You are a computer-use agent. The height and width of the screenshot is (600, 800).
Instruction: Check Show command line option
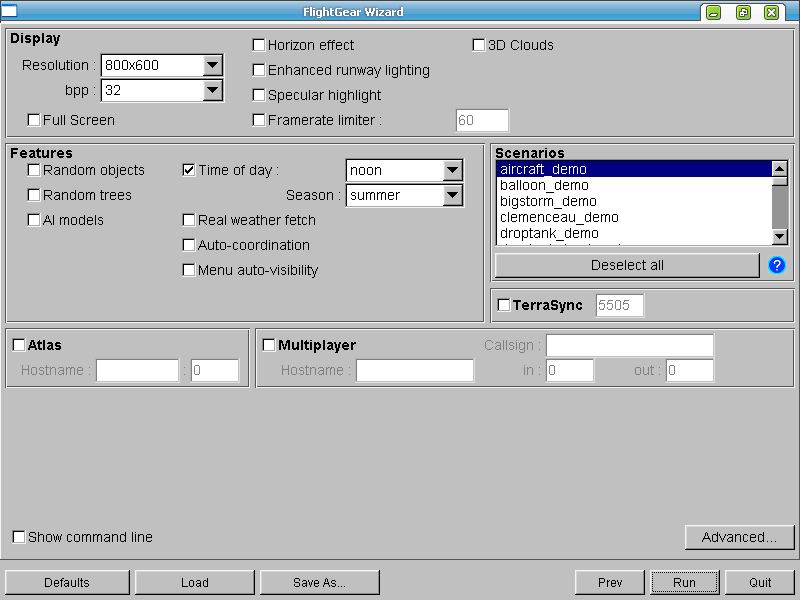click(19, 537)
